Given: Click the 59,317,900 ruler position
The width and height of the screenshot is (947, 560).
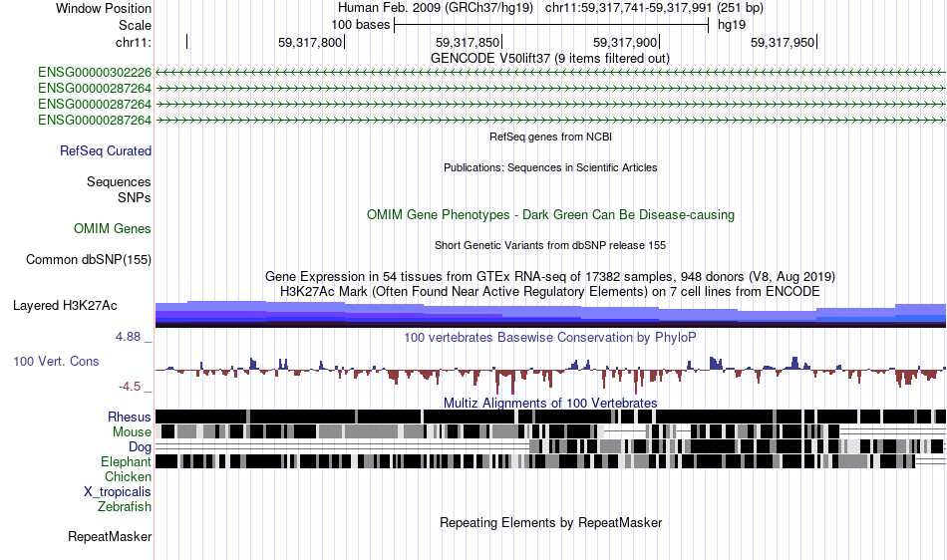Looking at the screenshot, I should 625,42.
